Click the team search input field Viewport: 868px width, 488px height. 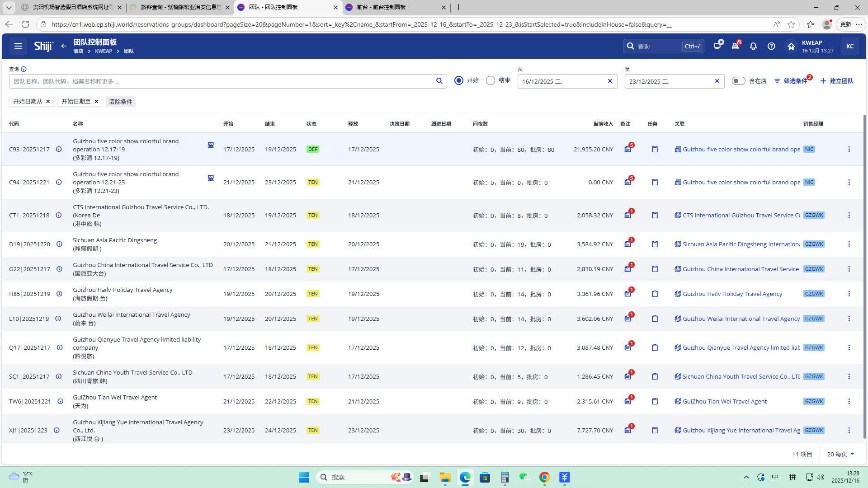coord(222,81)
